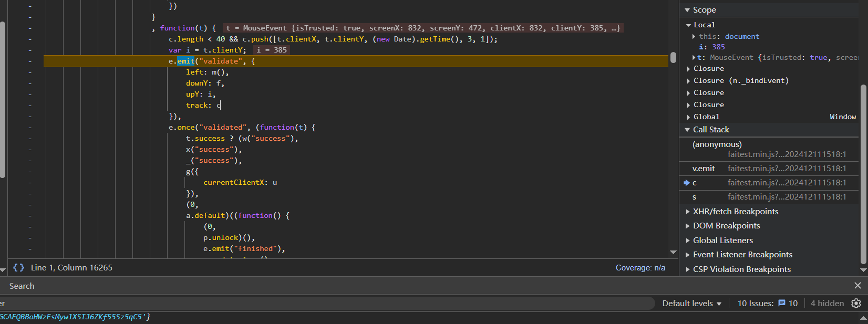Image resolution: width=868 pixels, height=324 pixels.
Task: Expand the Closure (n._bindEvent) scope
Action: pyautogui.click(x=688, y=81)
